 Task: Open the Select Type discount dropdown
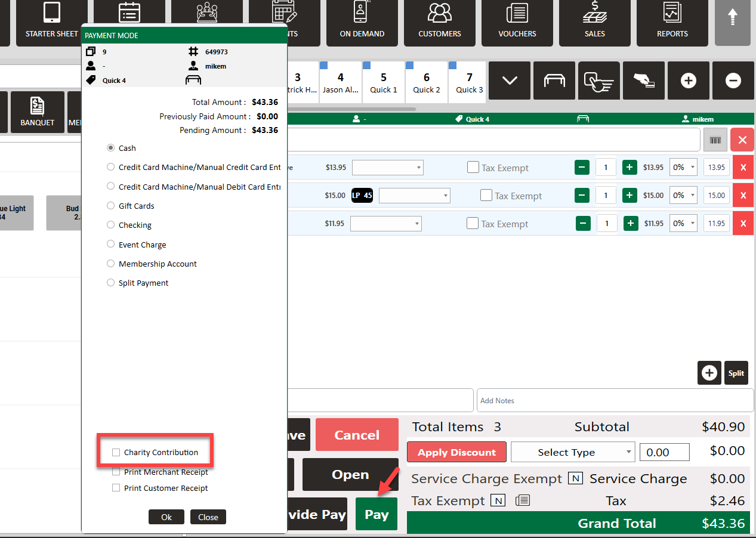(573, 452)
